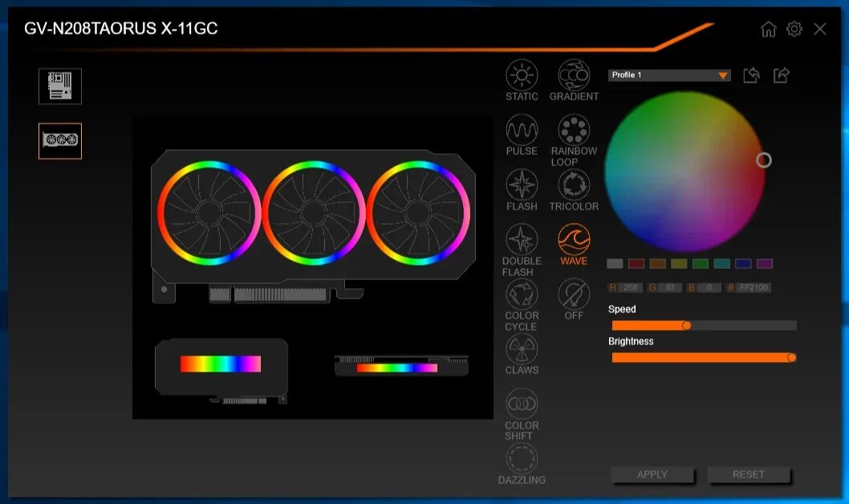Click the B value field
849x504 pixels.
(x=709, y=287)
